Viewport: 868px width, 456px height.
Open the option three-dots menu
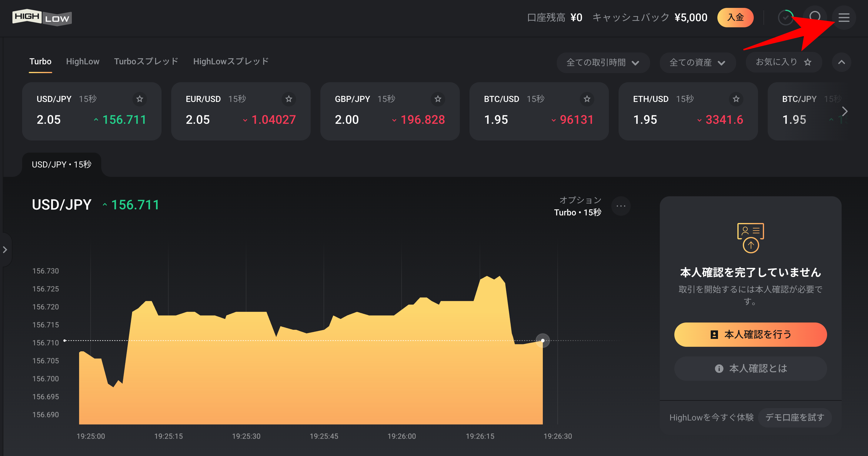(621, 206)
